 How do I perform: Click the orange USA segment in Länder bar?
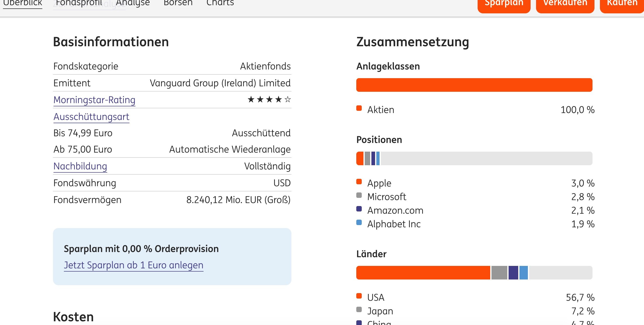(423, 273)
